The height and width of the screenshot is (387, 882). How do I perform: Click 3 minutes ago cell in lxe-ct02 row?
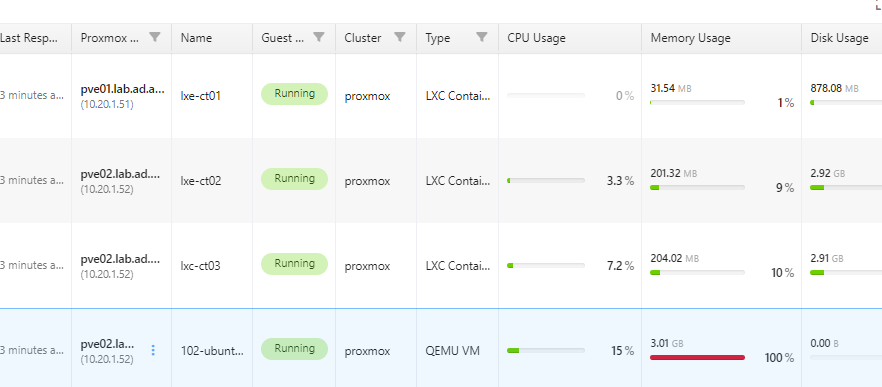tap(32, 181)
